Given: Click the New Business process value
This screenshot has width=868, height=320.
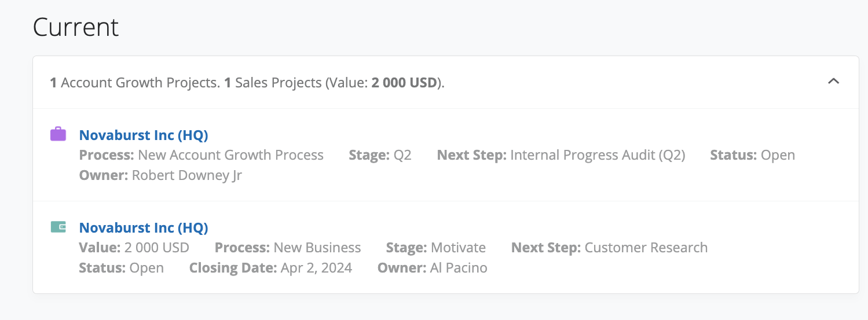Looking at the screenshot, I should [317, 248].
